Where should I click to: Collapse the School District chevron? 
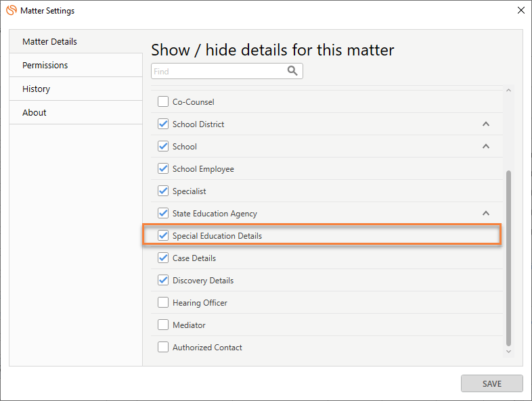point(486,124)
